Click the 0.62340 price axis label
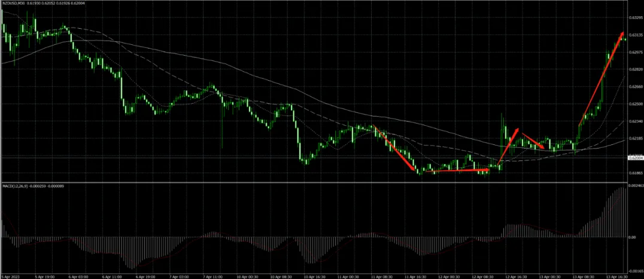 [636, 121]
